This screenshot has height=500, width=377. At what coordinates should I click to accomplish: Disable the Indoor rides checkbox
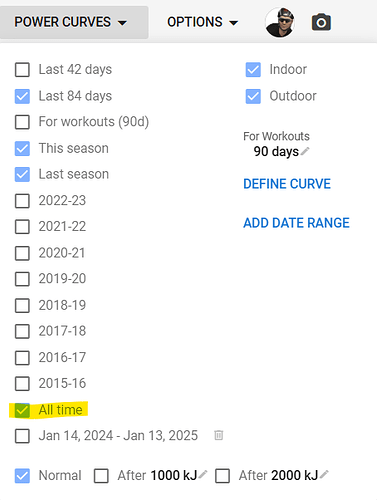(253, 70)
